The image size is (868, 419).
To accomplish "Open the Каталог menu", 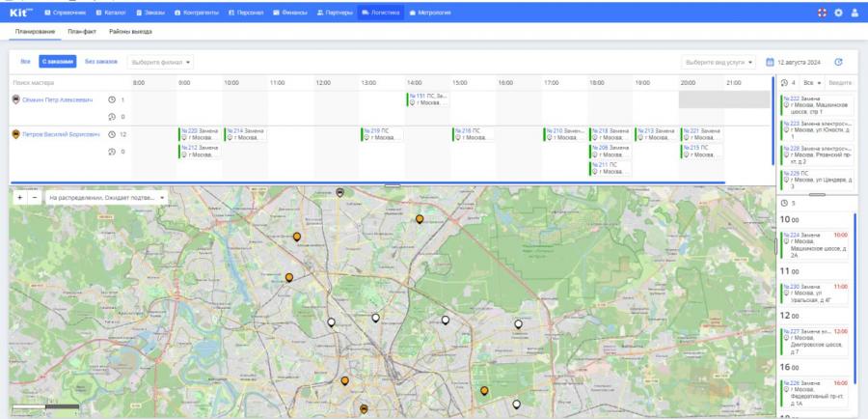I will pyautogui.click(x=111, y=13).
